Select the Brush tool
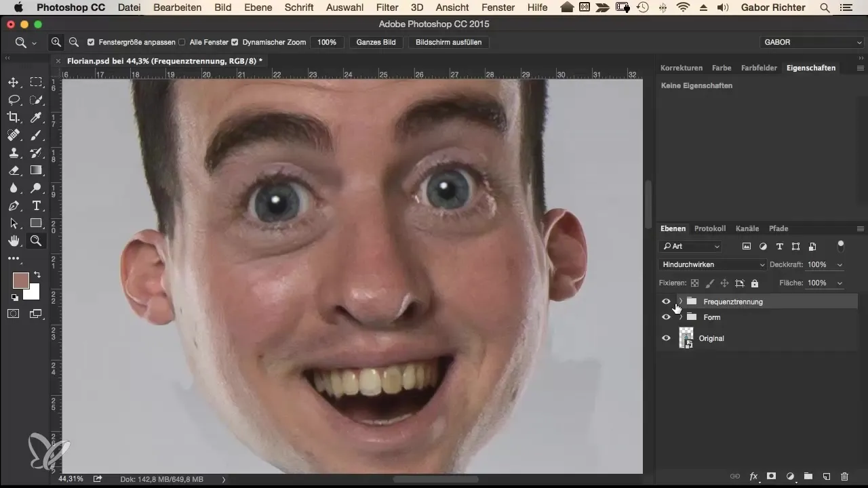This screenshot has width=868, height=488. [x=36, y=136]
